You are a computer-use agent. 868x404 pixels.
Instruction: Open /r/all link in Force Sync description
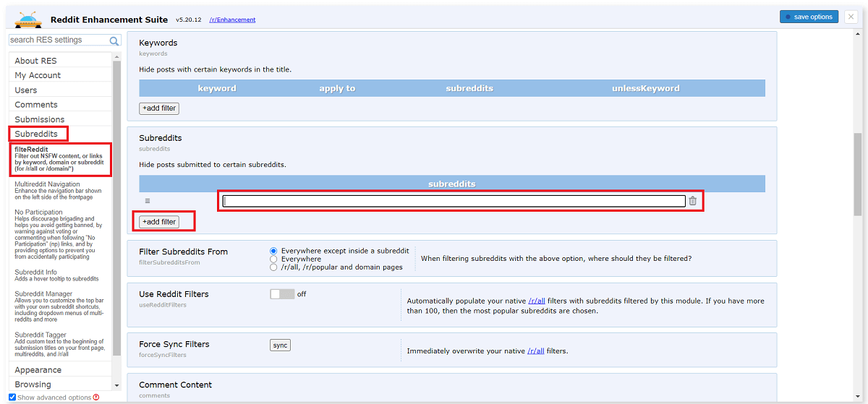pyautogui.click(x=535, y=351)
